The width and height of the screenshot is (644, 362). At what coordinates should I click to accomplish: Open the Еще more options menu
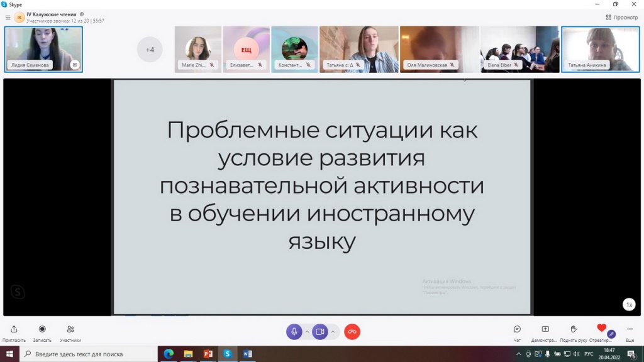tap(630, 329)
